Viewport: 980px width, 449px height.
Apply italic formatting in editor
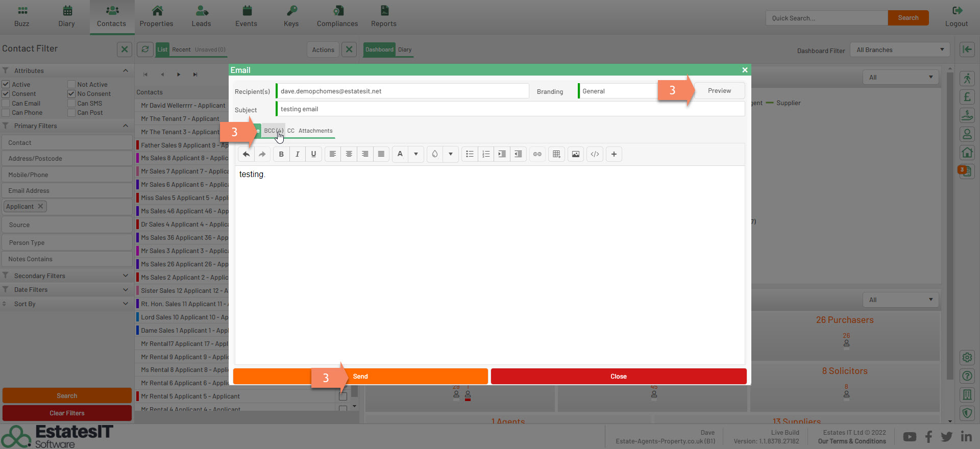pos(297,154)
